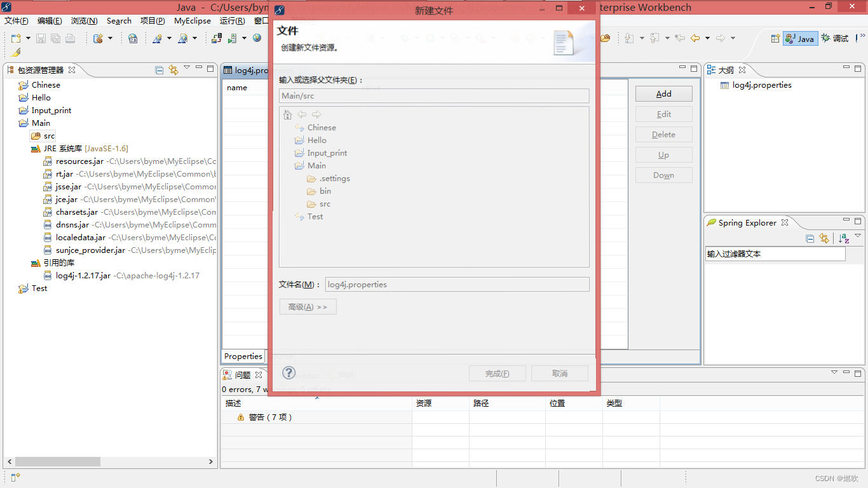Open the MyEclipse menu
The height and width of the screenshot is (488, 868).
(193, 21)
